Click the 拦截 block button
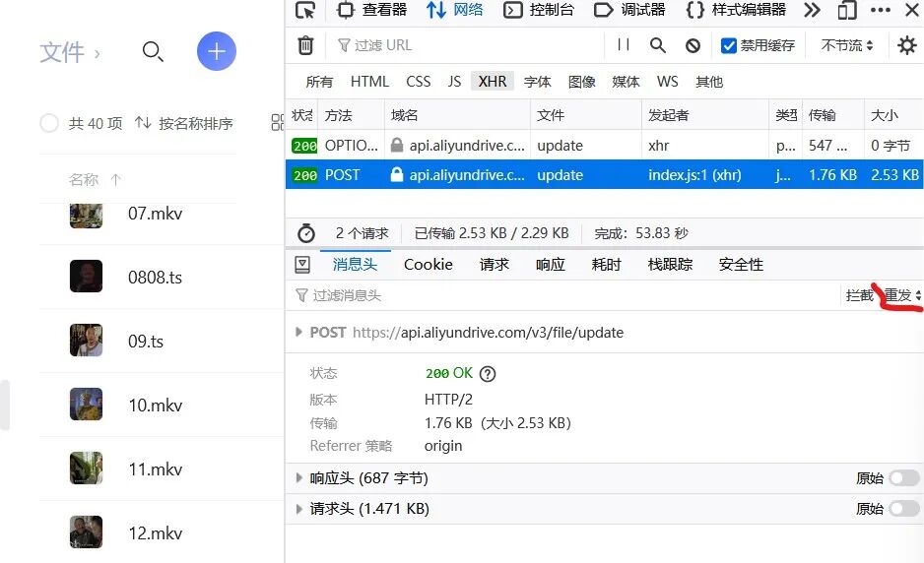Screen dimensions: 924x563 click(859, 295)
